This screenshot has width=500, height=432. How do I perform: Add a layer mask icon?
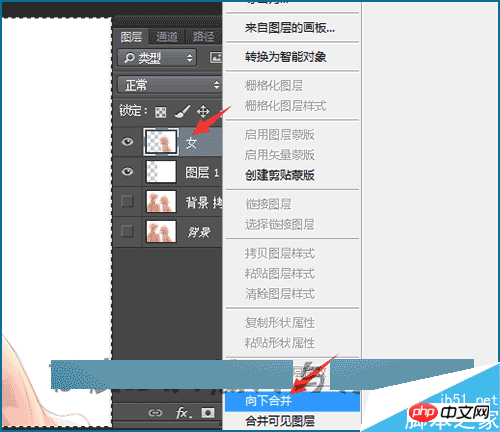pos(208,413)
